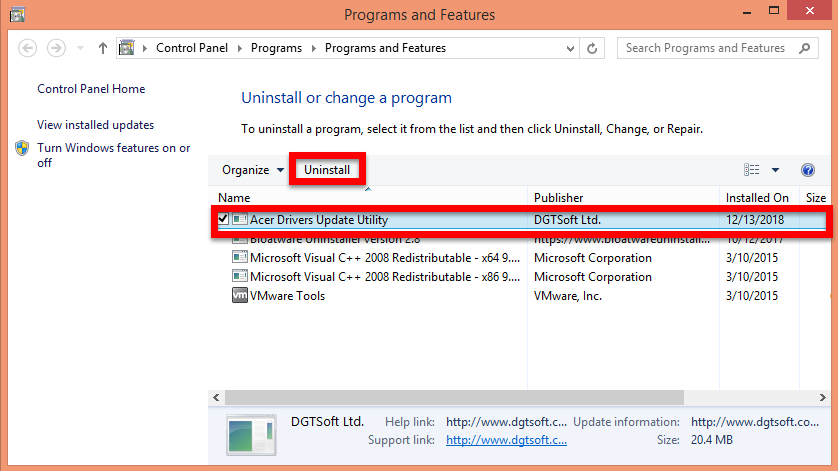Select Microsoft Visual C++ 2008 Redistributable x86

pyautogui.click(x=385, y=277)
